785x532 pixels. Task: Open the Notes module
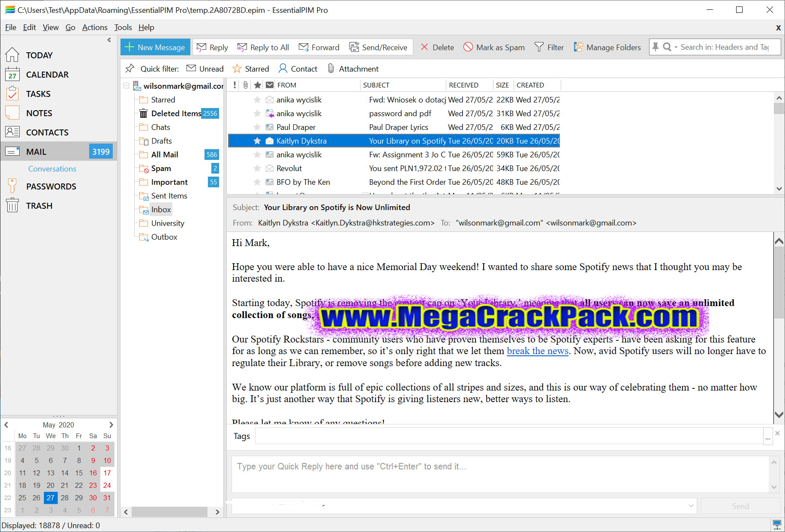click(x=39, y=113)
